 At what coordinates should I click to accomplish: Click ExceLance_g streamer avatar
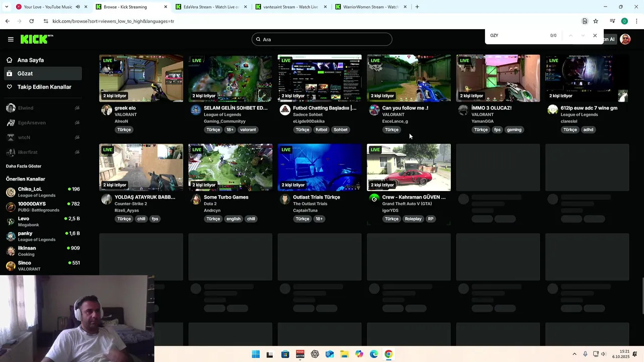pyautogui.click(x=374, y=110)
